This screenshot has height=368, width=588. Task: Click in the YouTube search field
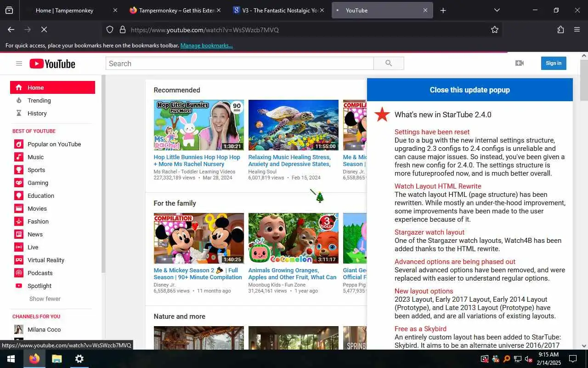[x=239, y=63]
